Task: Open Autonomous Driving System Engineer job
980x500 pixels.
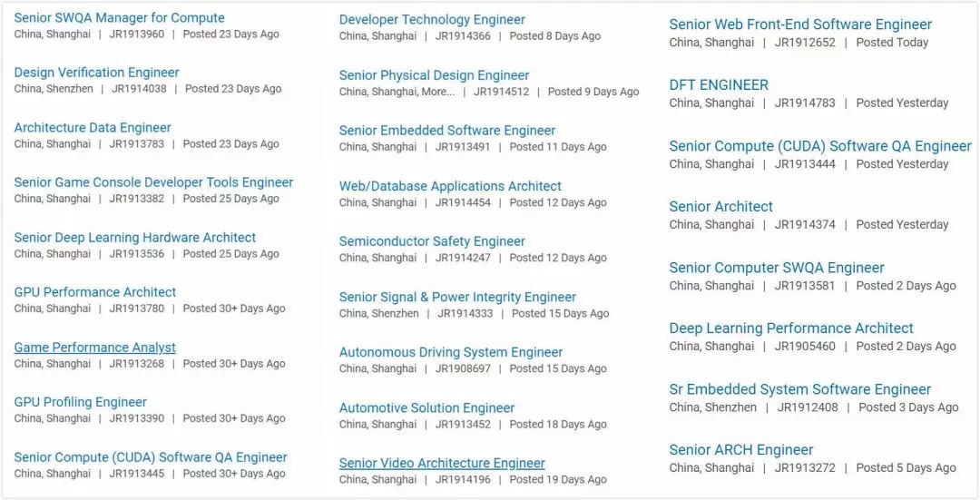Action: 451,352
